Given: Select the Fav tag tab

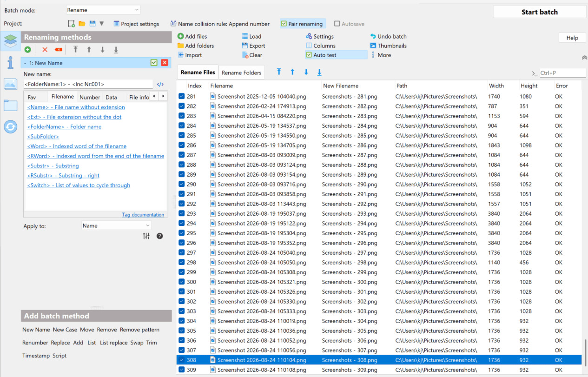Looking at the screenshot, I should [32, 97].
